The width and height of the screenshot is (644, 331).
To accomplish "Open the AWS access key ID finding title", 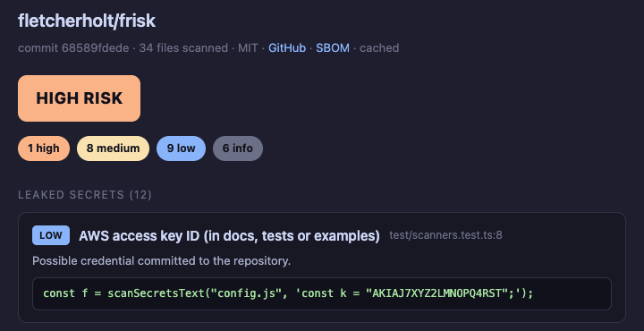I will point(229,235).
